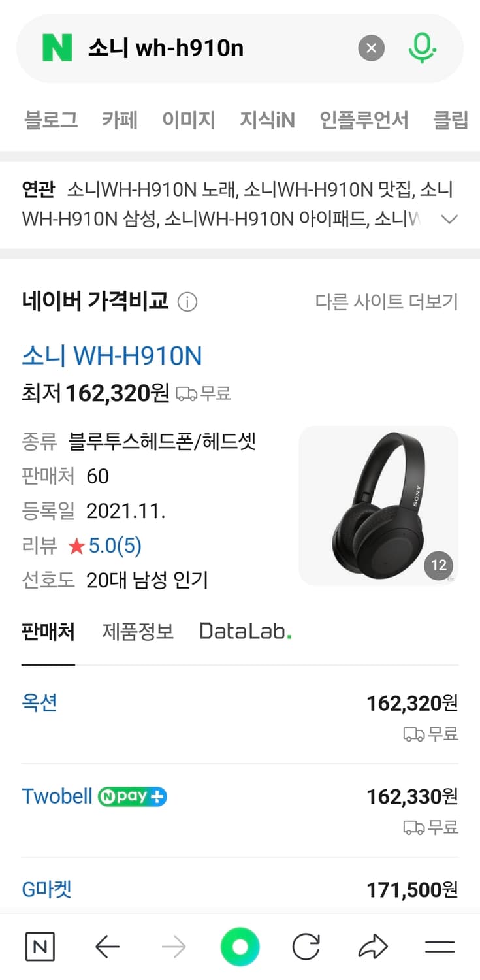480x980 pixels.
Task: Open 다른 사이트 더보기 link
Action: 387,302
